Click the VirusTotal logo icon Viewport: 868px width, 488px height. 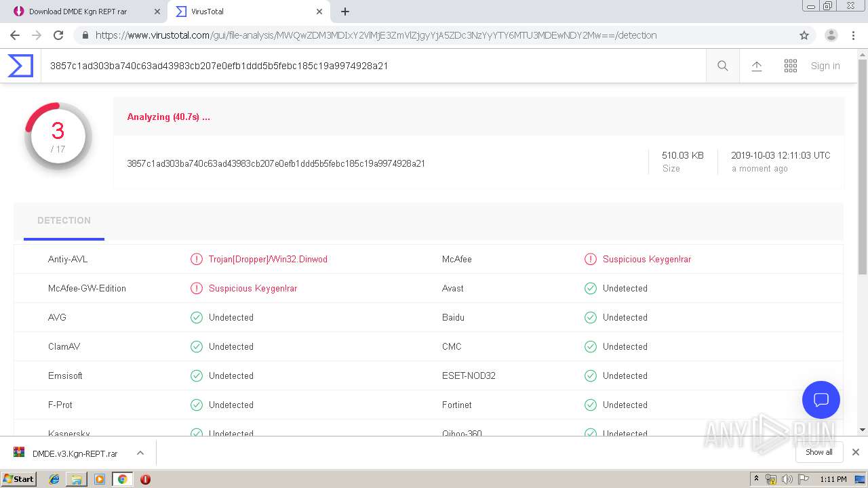pyautogui.click(x=20, y=66)
